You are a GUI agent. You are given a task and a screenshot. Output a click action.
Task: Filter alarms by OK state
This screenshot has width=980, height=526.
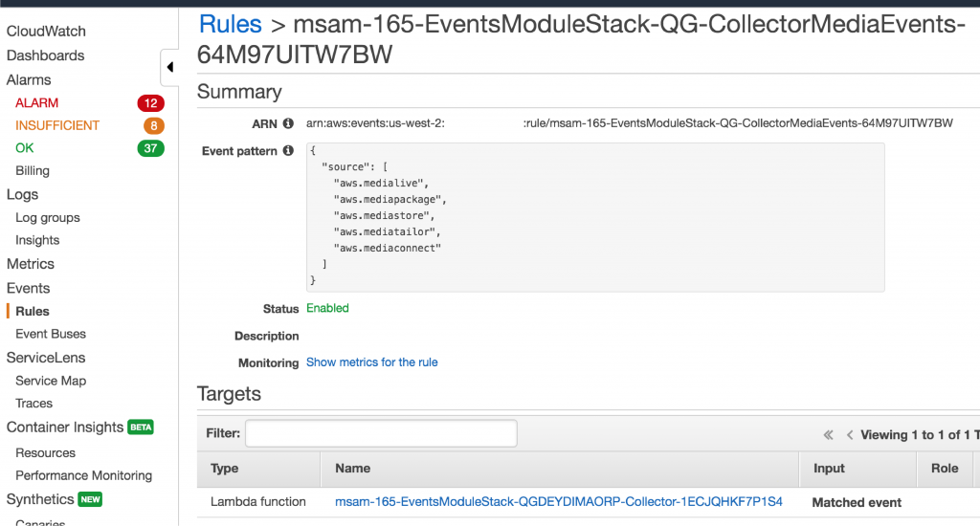24,148
